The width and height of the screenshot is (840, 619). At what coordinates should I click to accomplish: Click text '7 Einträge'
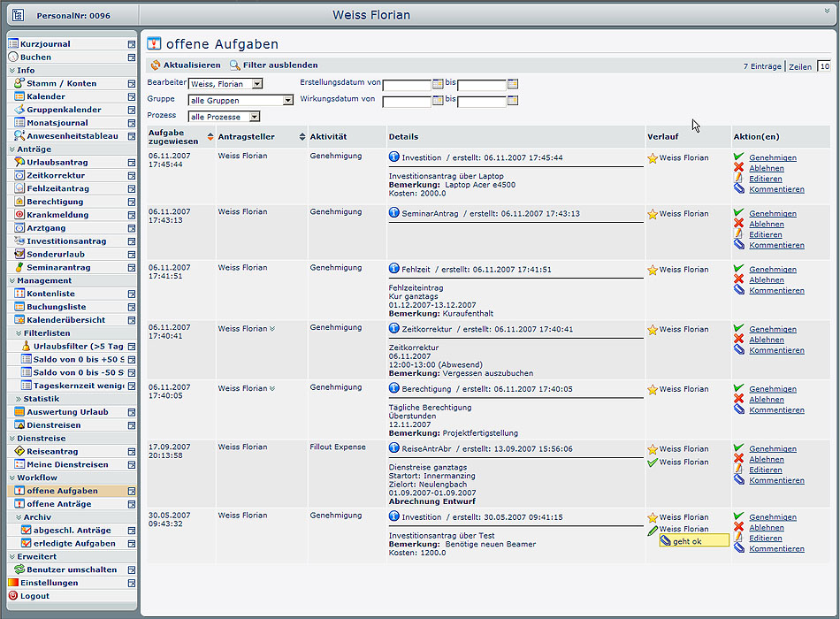coord(762,66)
